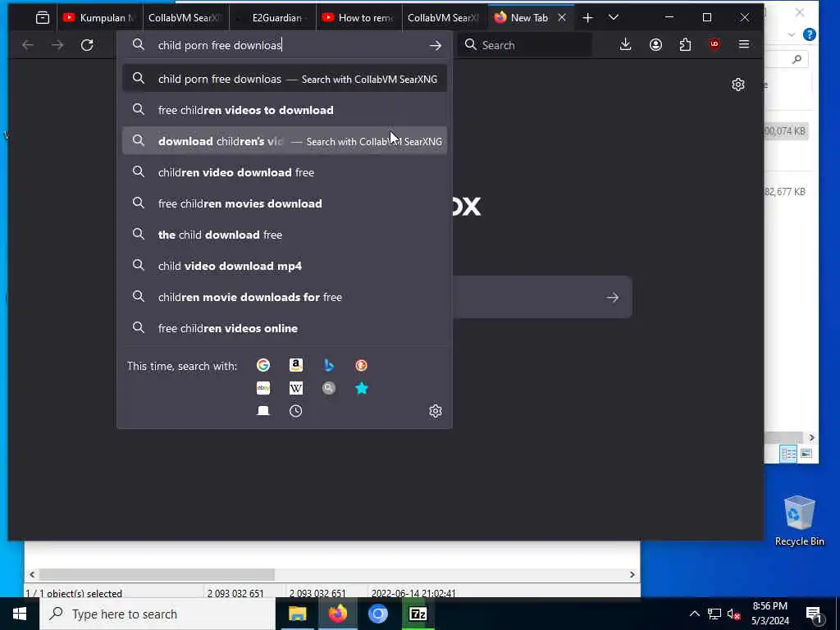The image size is (840, 630).
Task: Click the search magnifier in the background Explorer window
Action: coord(797,59)
